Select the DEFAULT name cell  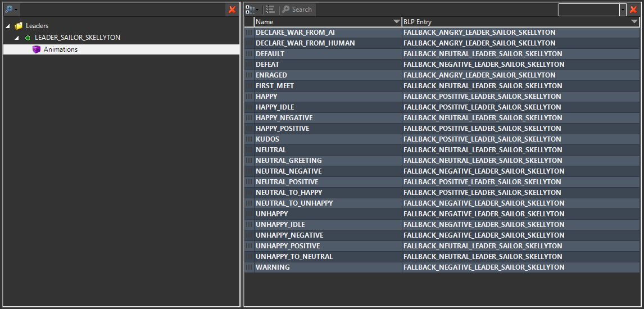pyautogui.click(x=328, y=54)
